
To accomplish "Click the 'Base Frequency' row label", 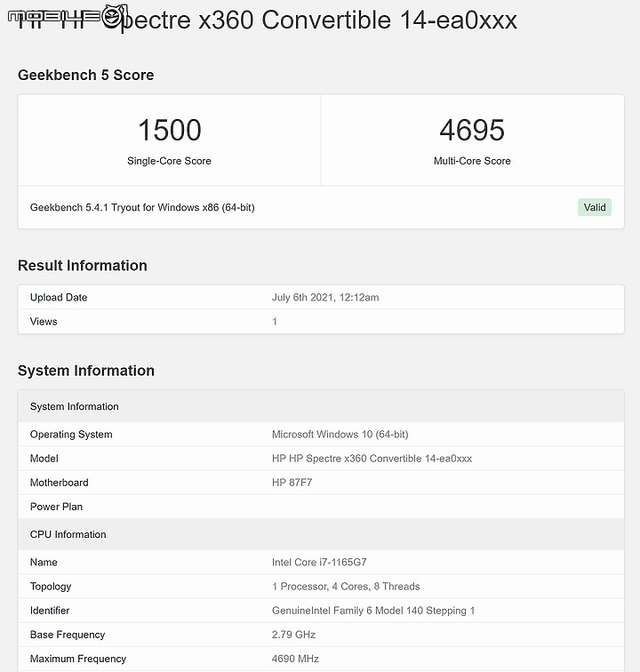I will [x=68, y=635].
